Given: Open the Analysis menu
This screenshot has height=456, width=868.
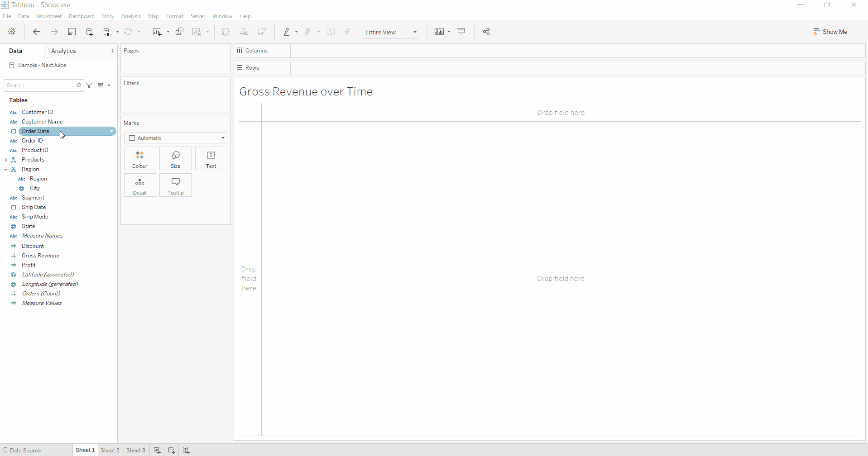Looking at the screenshot, I should coord(131,16).
